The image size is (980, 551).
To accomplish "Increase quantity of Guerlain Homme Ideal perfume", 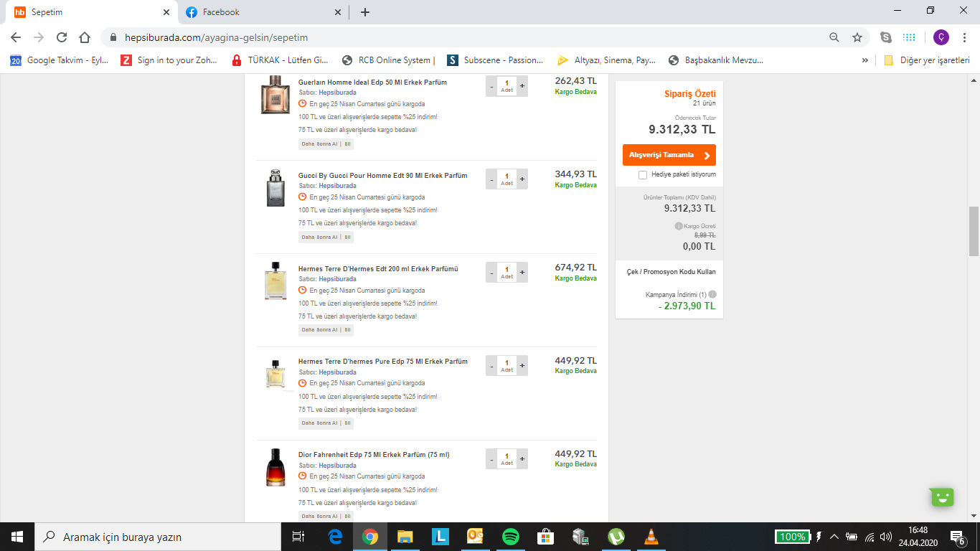I will tap(522, 86).
